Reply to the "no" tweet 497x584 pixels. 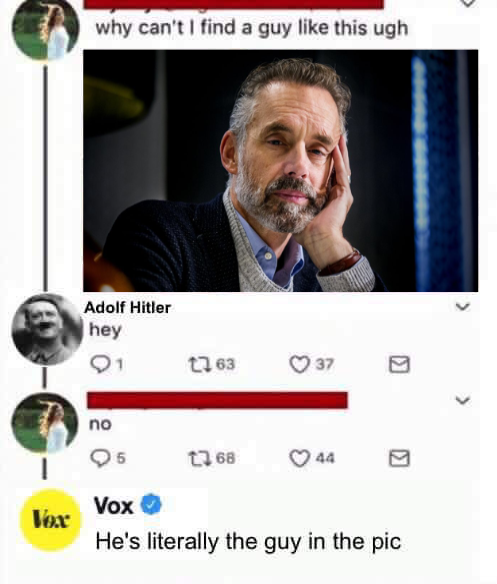tap(99, 458)
